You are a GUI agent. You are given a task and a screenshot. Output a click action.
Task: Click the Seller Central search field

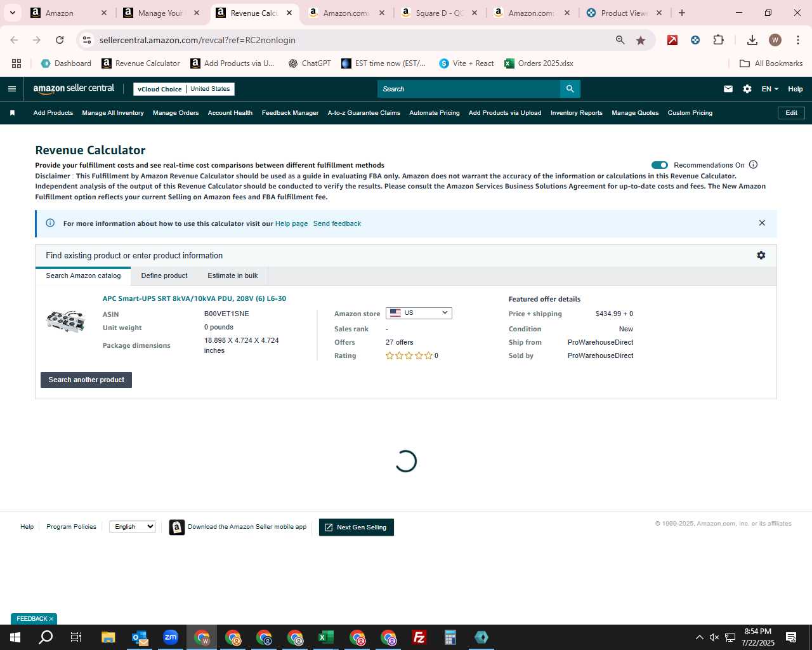(x=469, y=89)
